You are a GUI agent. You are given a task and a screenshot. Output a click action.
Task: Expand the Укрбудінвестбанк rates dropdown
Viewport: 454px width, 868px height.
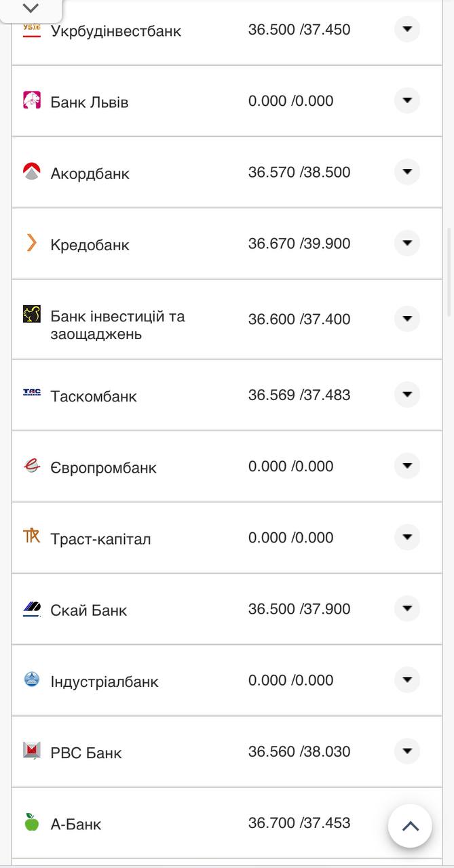click(406, 30)
